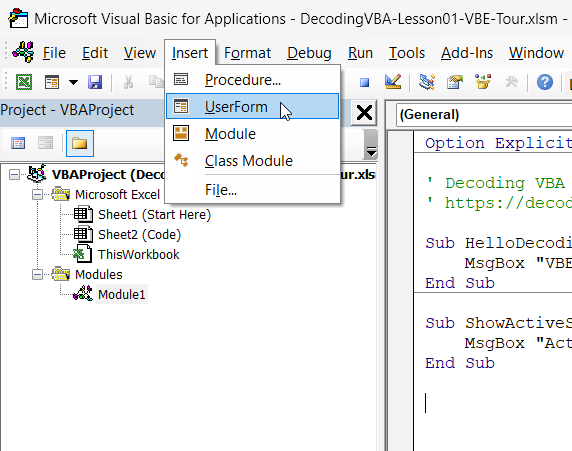The width and height of the screenshot is (572, 451).
Task: Collapse the Modules folder node
Action: pos(37,274)
